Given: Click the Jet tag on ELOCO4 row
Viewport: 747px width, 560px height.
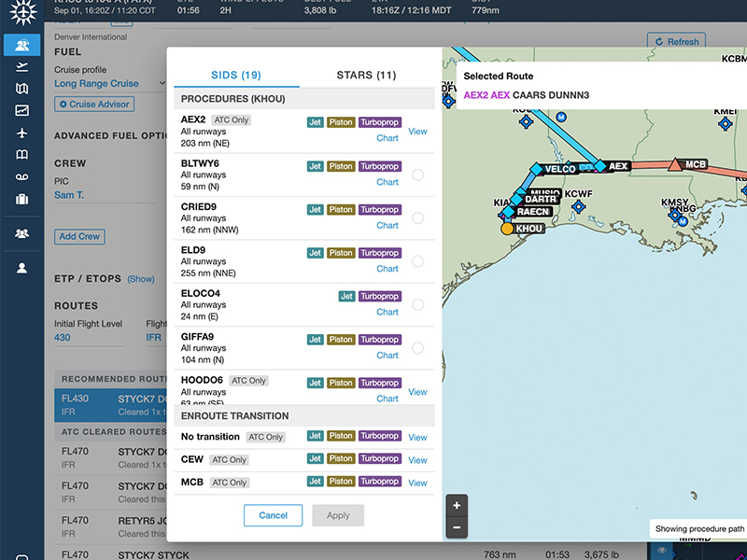Looking at the screenshot, I should coord(346,296).
